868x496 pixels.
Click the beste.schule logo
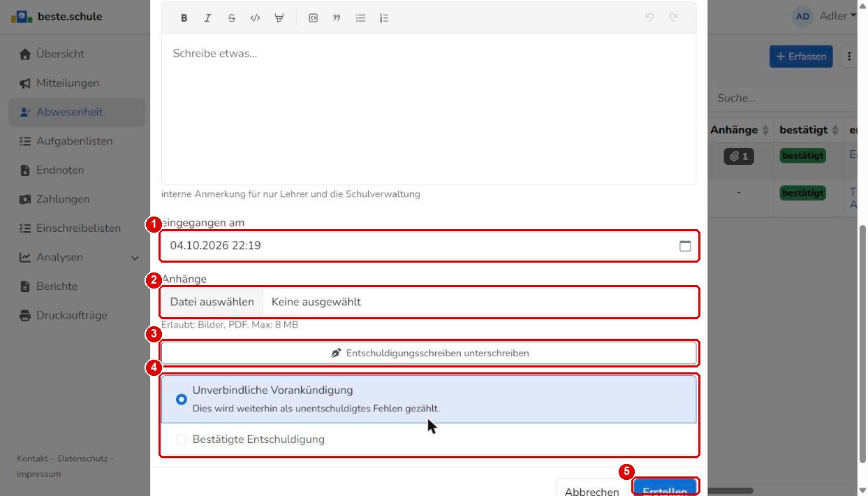click(x=57, y=16)
